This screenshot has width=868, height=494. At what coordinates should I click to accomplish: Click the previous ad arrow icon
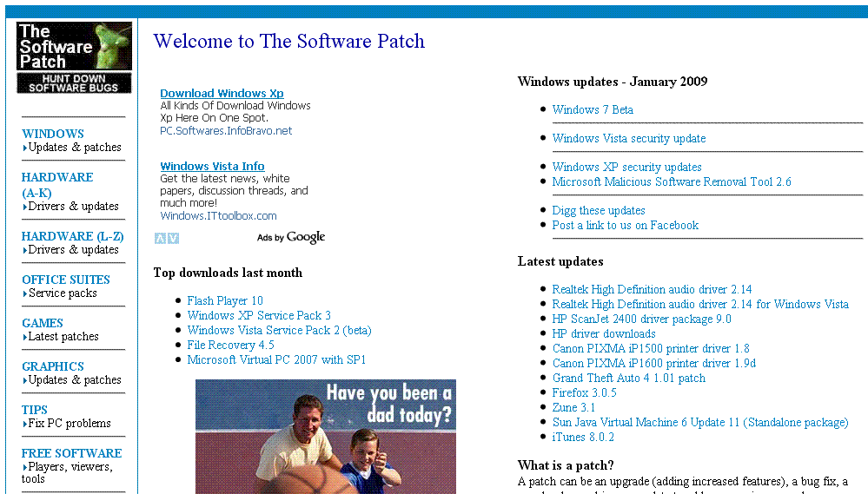point(160,238)
